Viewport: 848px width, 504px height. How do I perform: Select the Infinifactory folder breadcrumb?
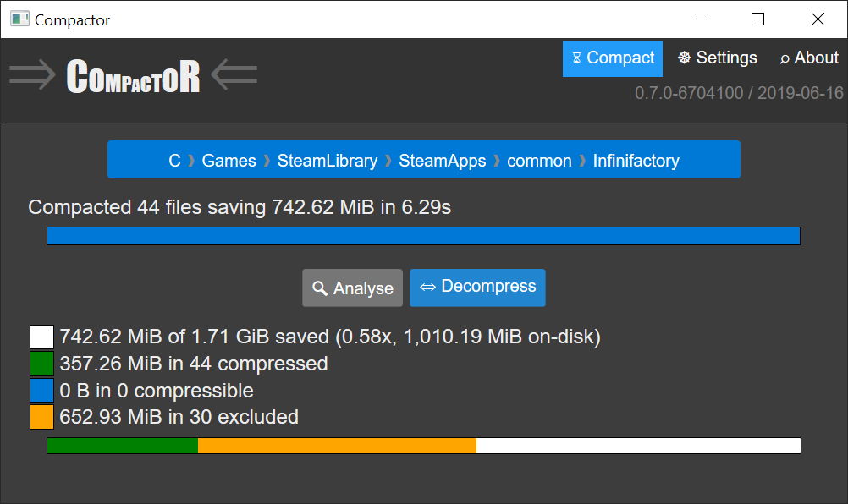(636, 161)
